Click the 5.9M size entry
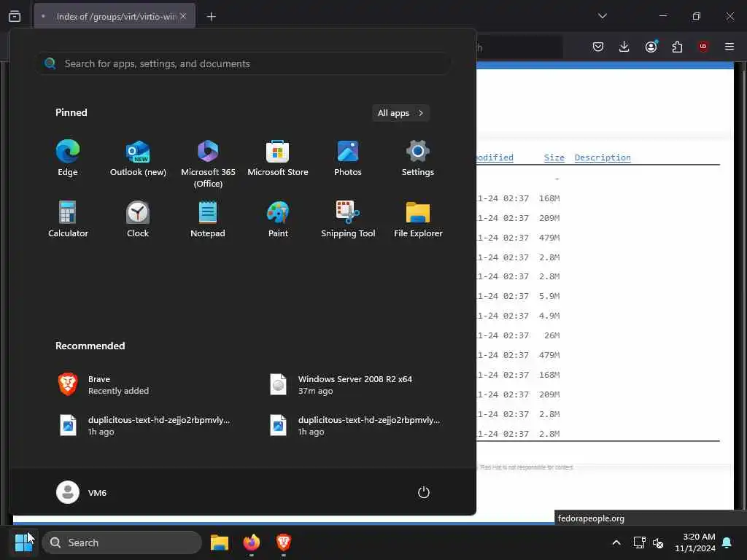747x560 pixels. tap(549, 296)
